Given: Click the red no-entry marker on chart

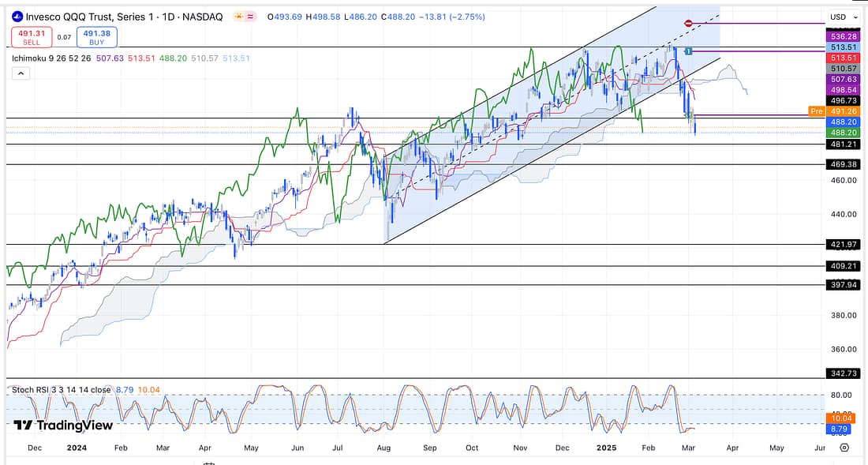Looking at the screenshot, I should [689, 24].
